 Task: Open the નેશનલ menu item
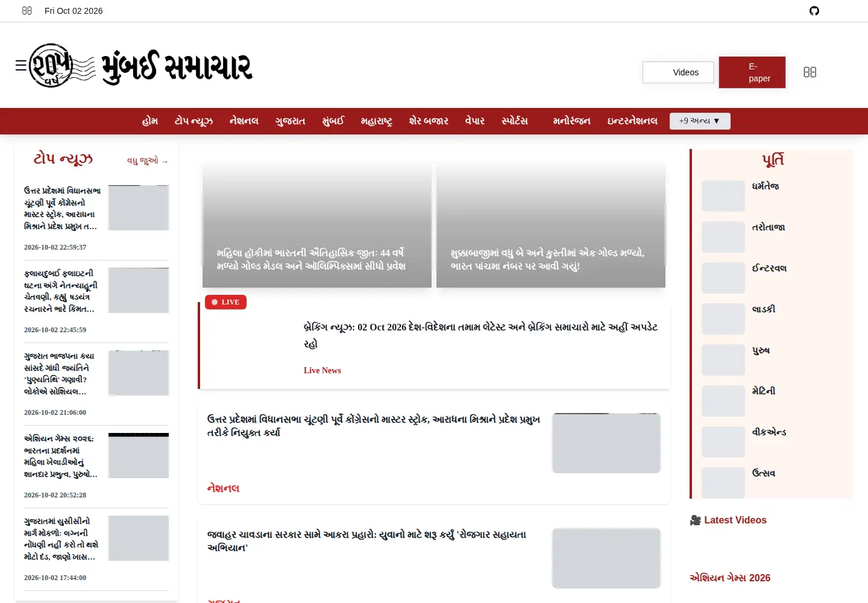tap(244, 121)
